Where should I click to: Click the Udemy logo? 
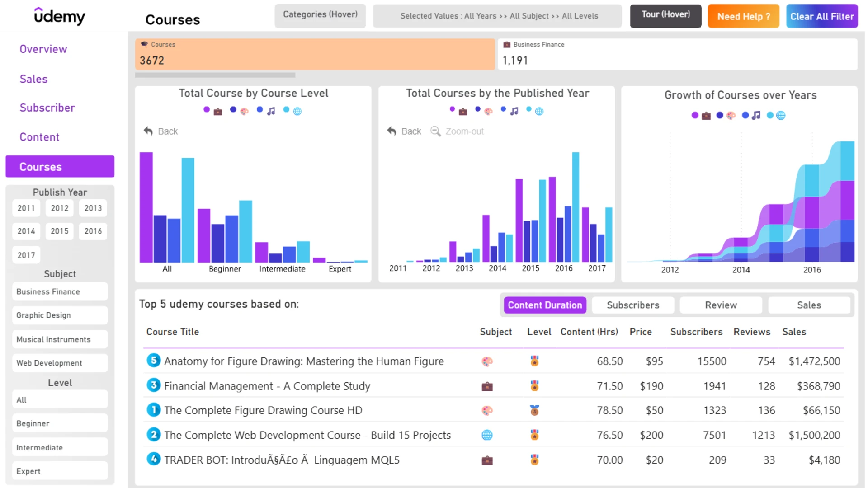click(60, 16)
